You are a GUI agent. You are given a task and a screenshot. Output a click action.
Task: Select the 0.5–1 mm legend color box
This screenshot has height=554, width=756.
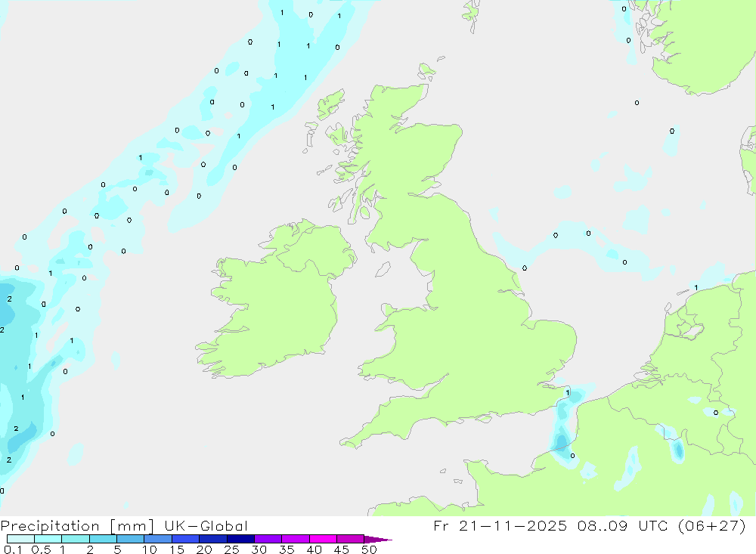click(48, 539)
